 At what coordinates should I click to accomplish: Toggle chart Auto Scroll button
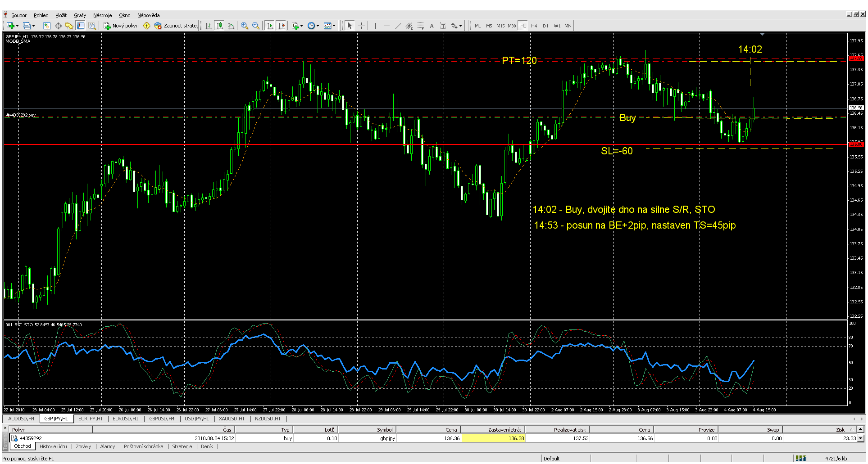tap(270, 26)
